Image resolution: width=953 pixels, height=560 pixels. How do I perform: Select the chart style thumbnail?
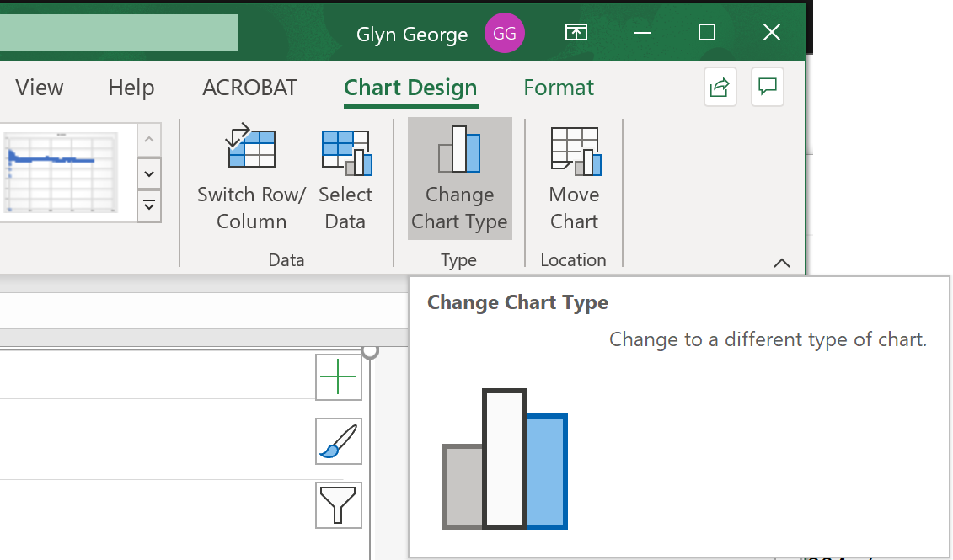60,173
